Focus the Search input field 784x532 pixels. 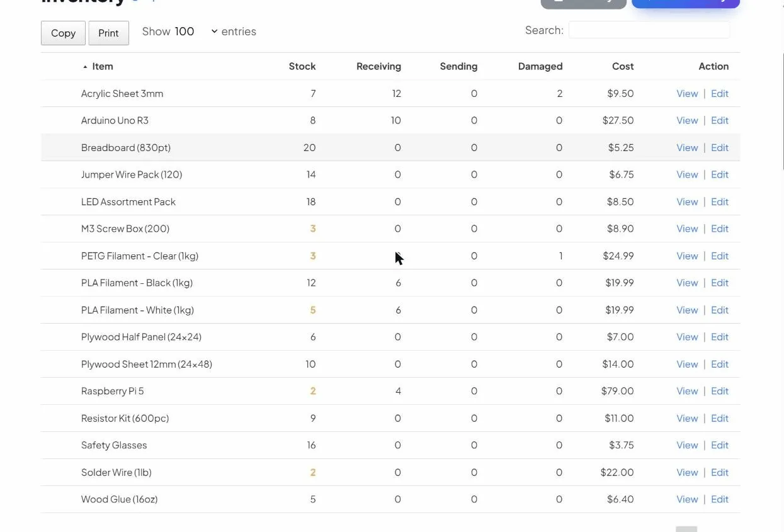point(649,30)
